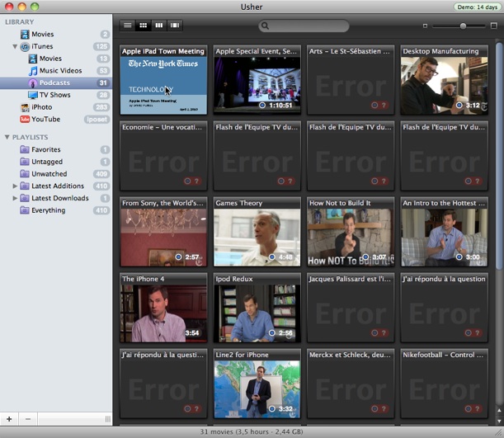Remove playlist with the minus button
This screenshot has width=504, height=438.
(28, 419)
